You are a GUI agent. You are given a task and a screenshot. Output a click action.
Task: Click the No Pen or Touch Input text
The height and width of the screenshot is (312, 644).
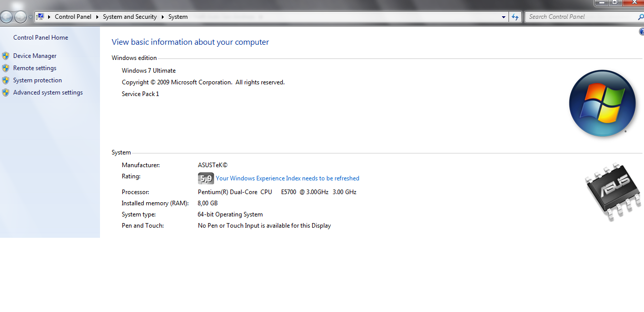[264, 226]
